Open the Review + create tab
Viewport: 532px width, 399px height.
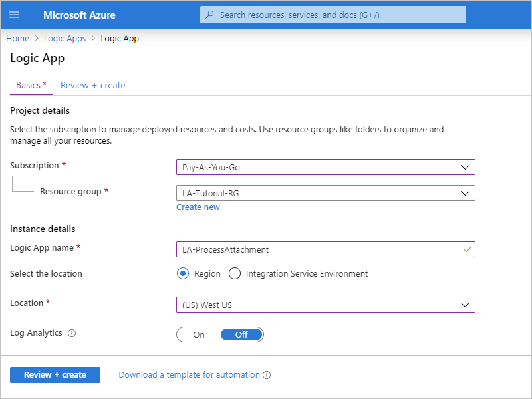pyautogui.click(x=92, y=86)
